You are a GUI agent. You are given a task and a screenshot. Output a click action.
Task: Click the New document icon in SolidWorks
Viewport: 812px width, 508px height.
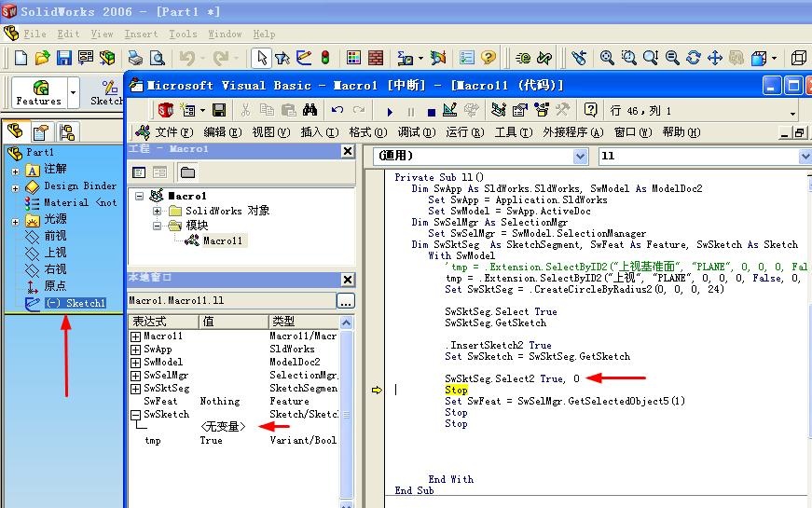click(x=21, y=58)
